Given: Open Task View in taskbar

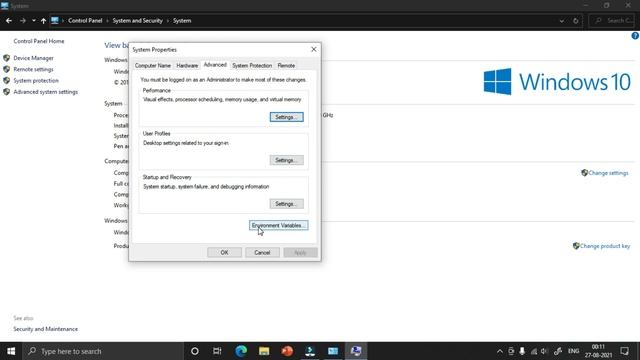Looking at the screenshot, I should coord(217,351).
